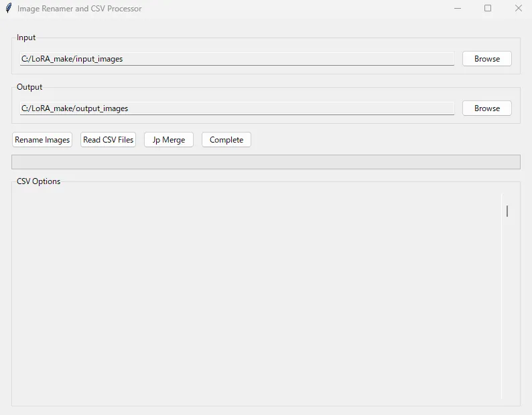
Task: Click the Input folder path field
Action: 237,59
